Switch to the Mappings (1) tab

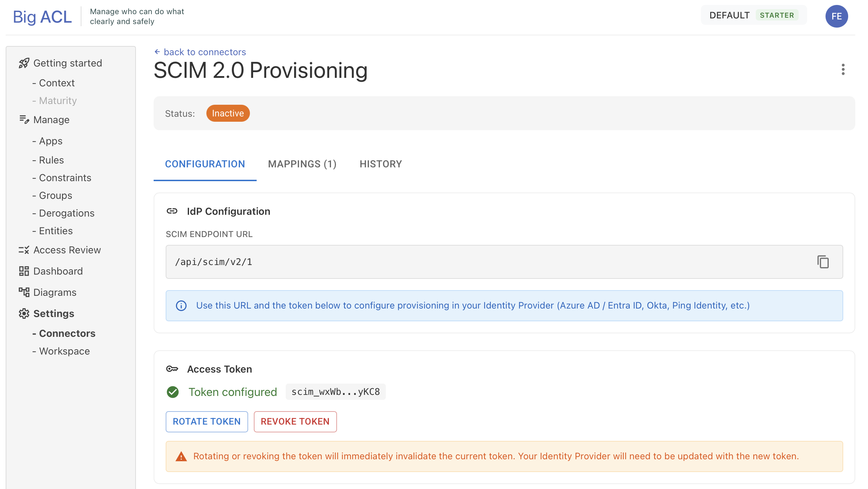(302, 164)
